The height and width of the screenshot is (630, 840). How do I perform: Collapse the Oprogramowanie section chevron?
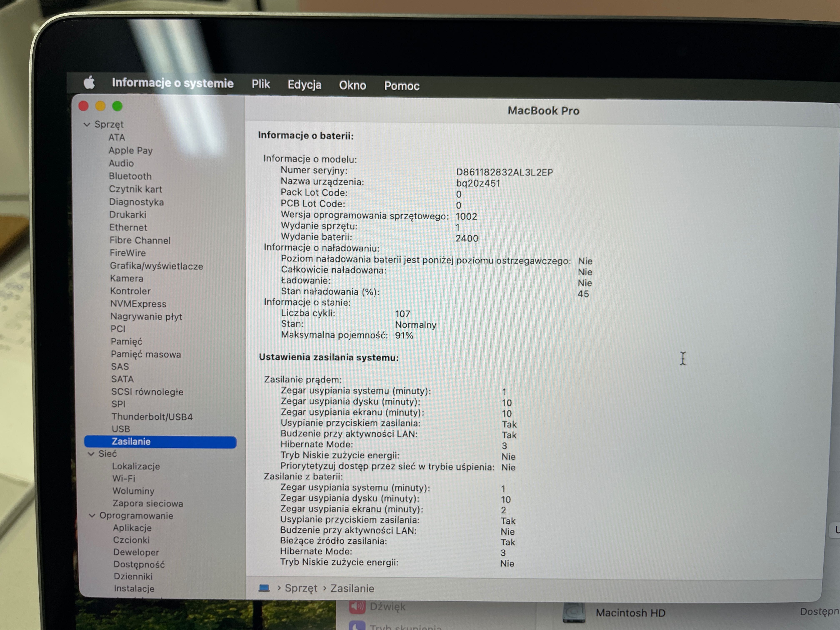coord(92,515)
